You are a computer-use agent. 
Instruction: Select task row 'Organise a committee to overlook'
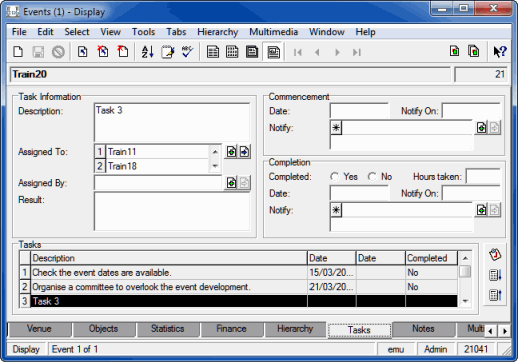239,287
